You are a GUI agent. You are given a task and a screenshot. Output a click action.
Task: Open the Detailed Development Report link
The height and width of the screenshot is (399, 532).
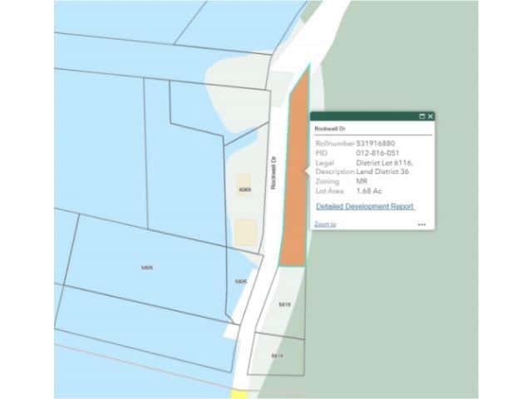point(365,206)
